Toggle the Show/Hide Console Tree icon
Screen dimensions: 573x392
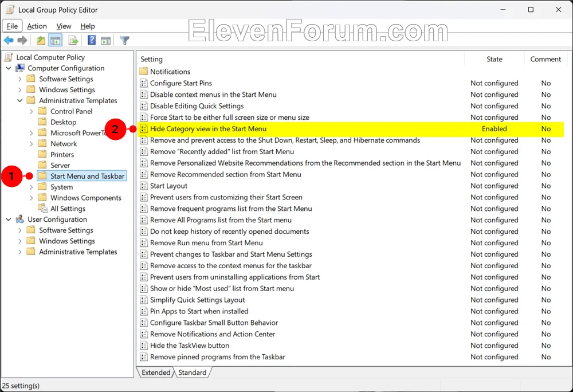(x=56, y=40)
